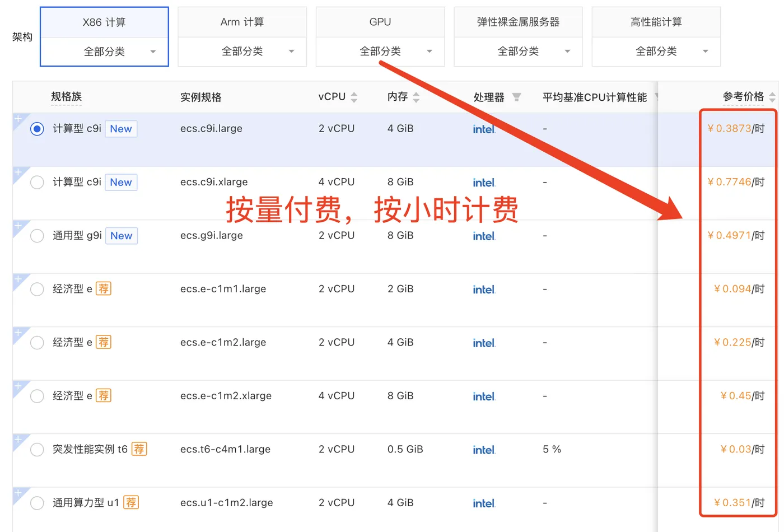The height and width of the screenshot is (532, 784).
Task: Click the Intel logo in the ecs.e-c1m2.large row
Action: point(484,343)
